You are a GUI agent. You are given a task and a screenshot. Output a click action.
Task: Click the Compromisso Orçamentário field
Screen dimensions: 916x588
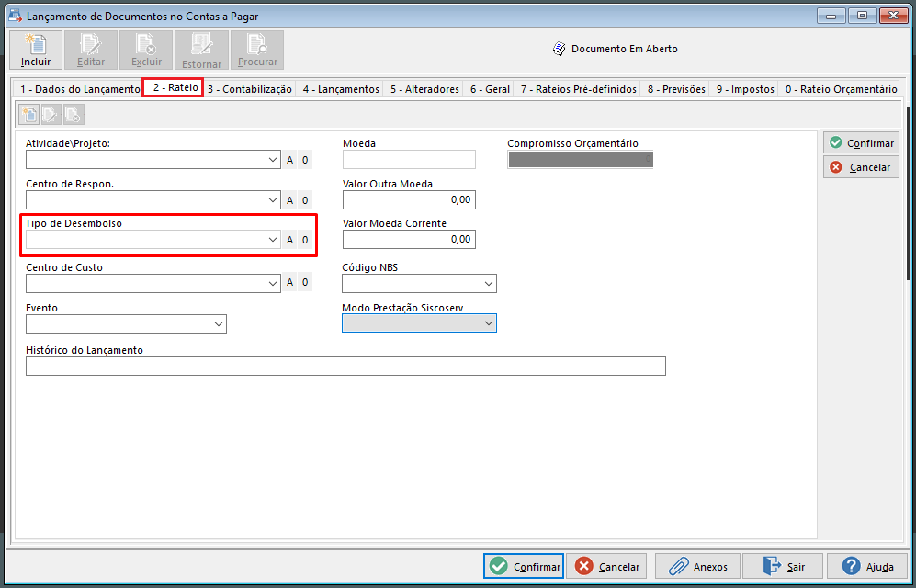[580, 160]
